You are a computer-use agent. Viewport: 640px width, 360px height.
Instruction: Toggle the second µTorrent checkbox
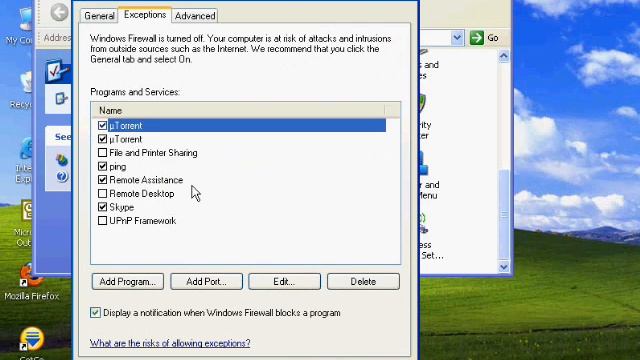click(x=102, y=139)
